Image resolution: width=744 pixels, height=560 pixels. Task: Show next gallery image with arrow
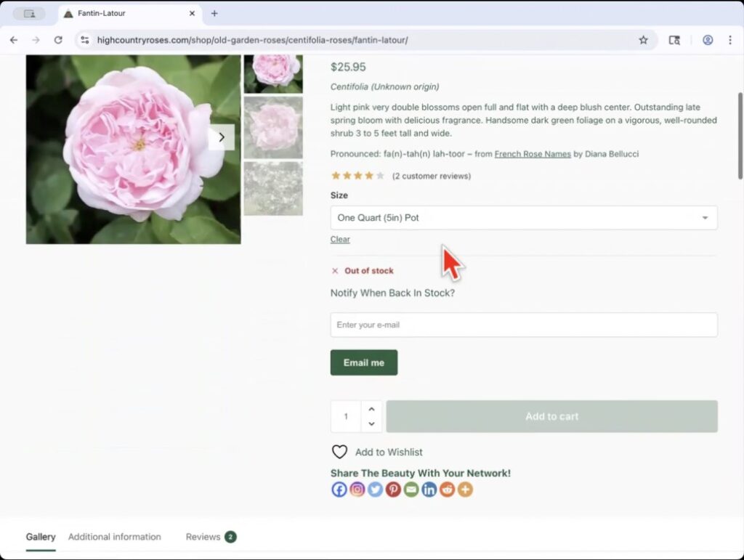(x=222, y=137)
